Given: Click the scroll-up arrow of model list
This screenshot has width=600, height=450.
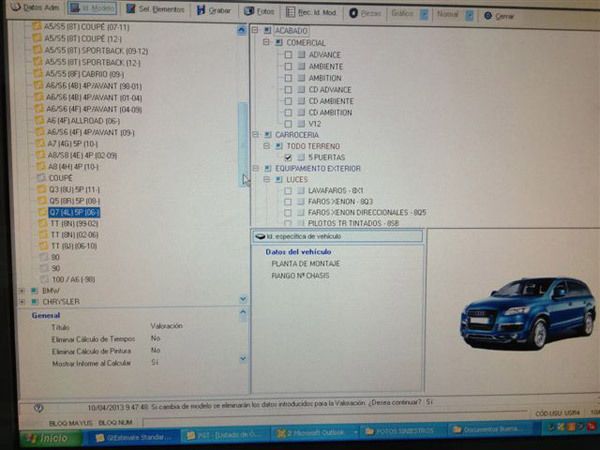Looking at the screenshot, I should point(241,30).
